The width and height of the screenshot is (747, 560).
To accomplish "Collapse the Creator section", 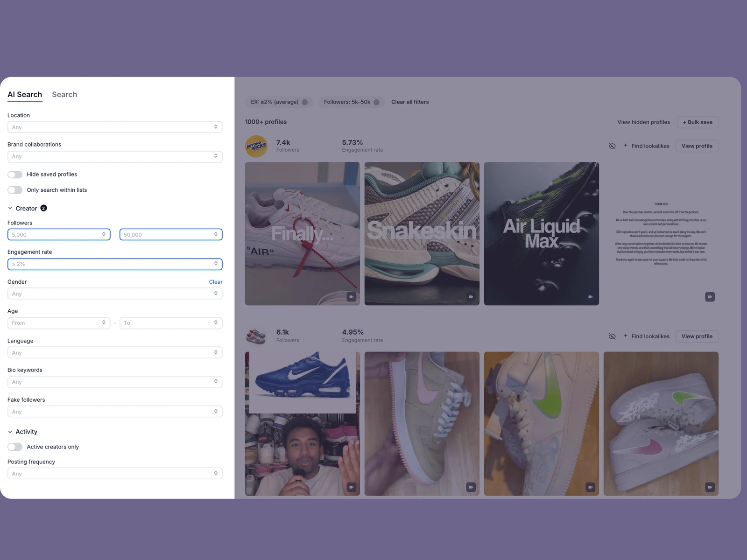I will coord(10,208).
